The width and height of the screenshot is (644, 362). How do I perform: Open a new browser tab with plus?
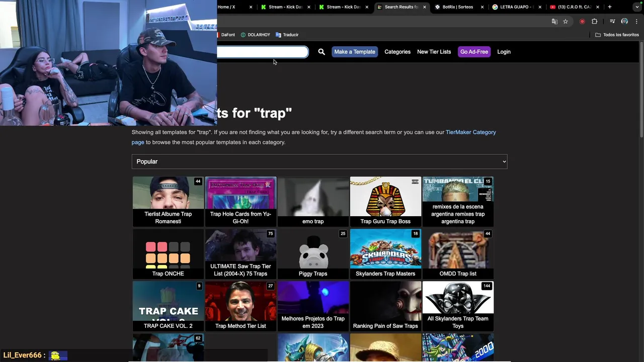[x=610, y=7]
